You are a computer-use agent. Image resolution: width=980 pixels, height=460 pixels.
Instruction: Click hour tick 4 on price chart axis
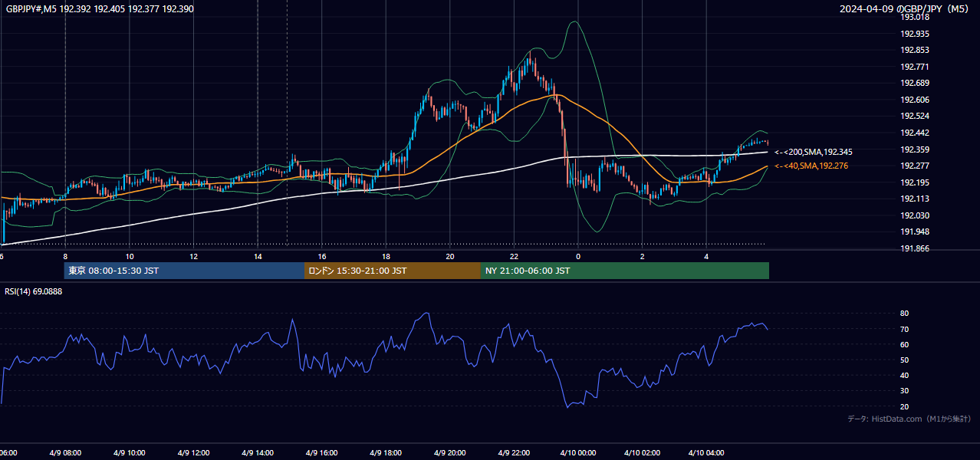tap(706, 256)
